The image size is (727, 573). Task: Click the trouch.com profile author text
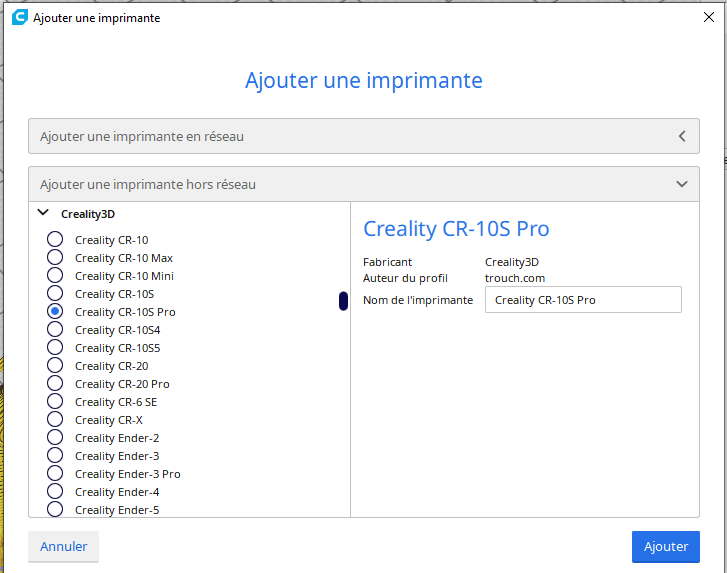515,278
